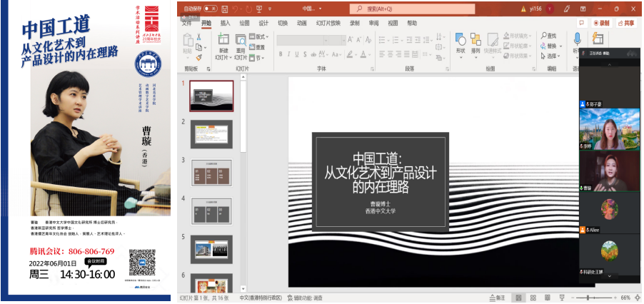Click the Record (录制) button
Viewport: 644px width, 304px height.
click(x=601, y=23)
